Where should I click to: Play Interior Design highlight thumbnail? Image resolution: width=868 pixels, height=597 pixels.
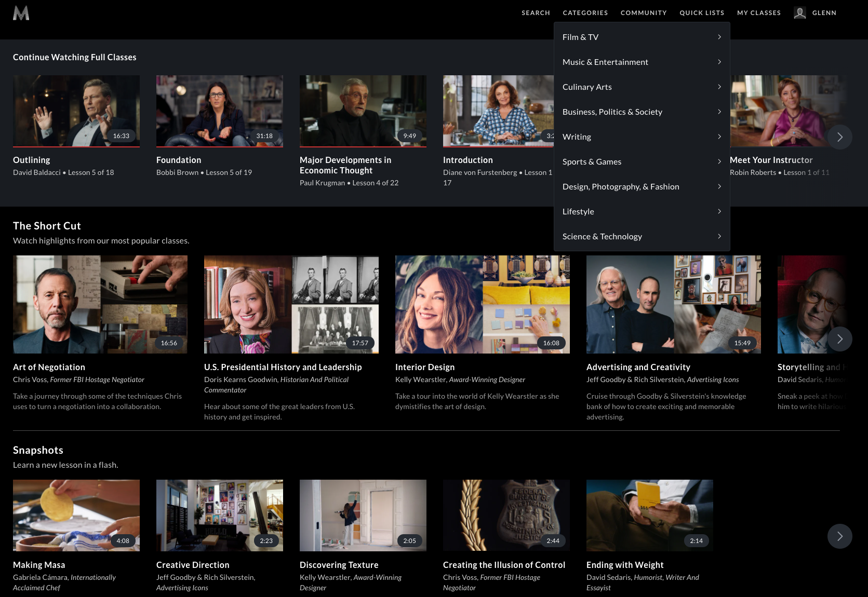[x=483, y=304]
